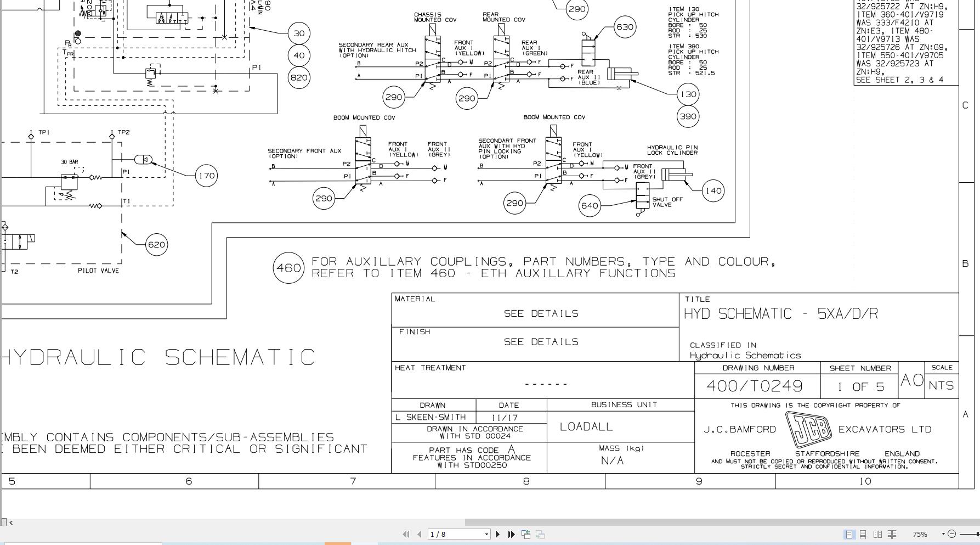Click item balloon 30

(299, 33)
